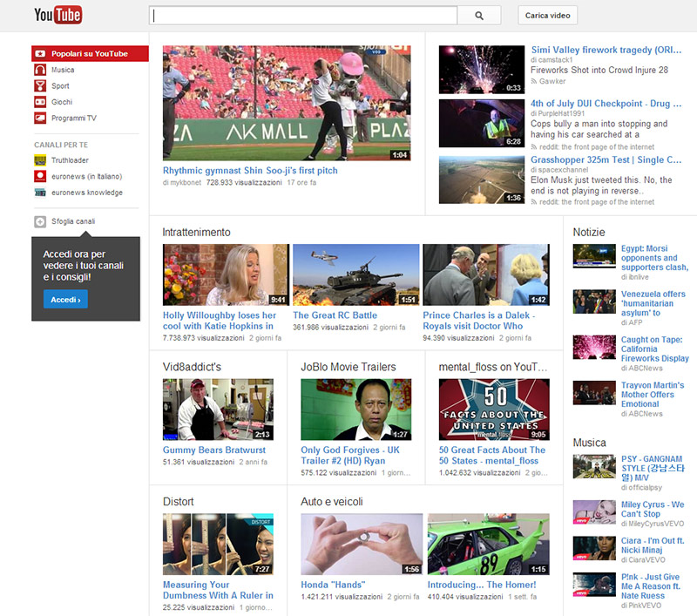The width and height of the screenshot is (697, 616).
Task: Open 'Venezuela offers humanitarian asylum' news link
Action: pos(653,303)
